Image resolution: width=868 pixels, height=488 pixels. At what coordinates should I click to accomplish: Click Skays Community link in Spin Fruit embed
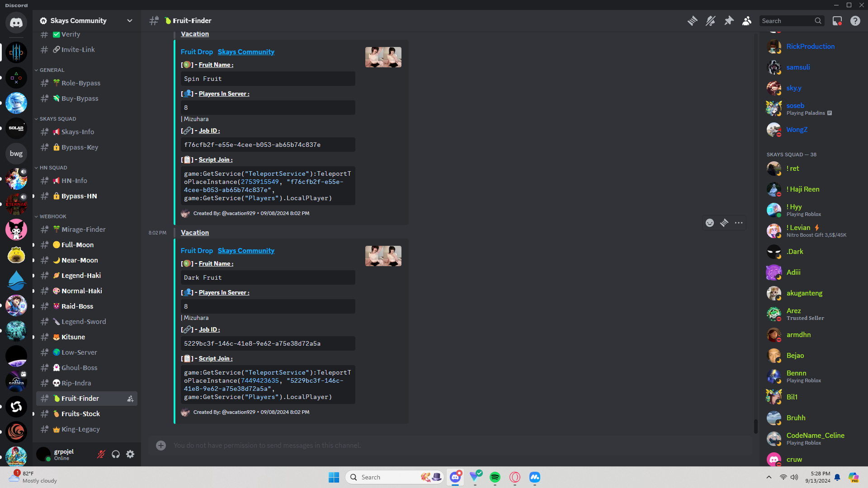click(246, 52)
